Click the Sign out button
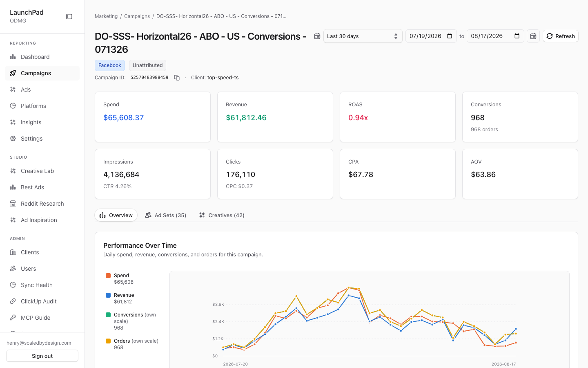The height and width of the screenshot is (368, 588). tap(42, 356)
